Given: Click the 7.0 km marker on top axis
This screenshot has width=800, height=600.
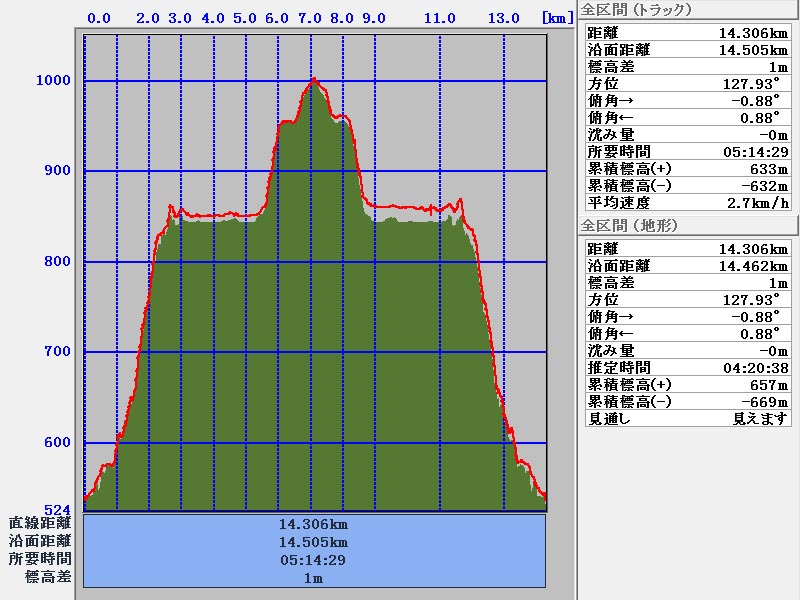Looking at the screenshot, I should pos(309,18).
